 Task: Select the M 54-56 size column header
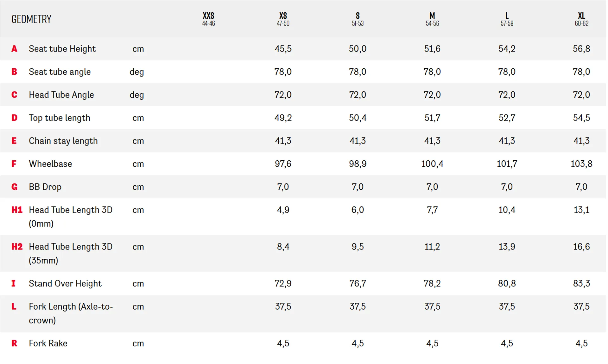coord(432,19)
